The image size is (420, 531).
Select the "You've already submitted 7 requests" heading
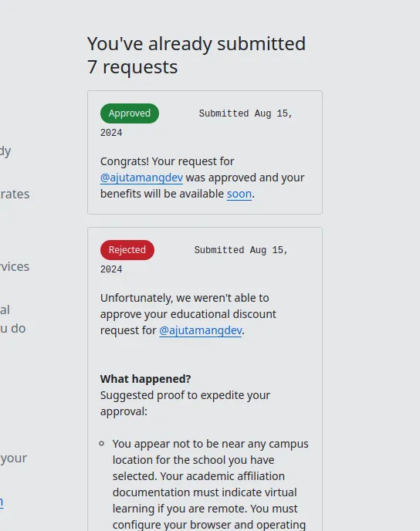196,56
